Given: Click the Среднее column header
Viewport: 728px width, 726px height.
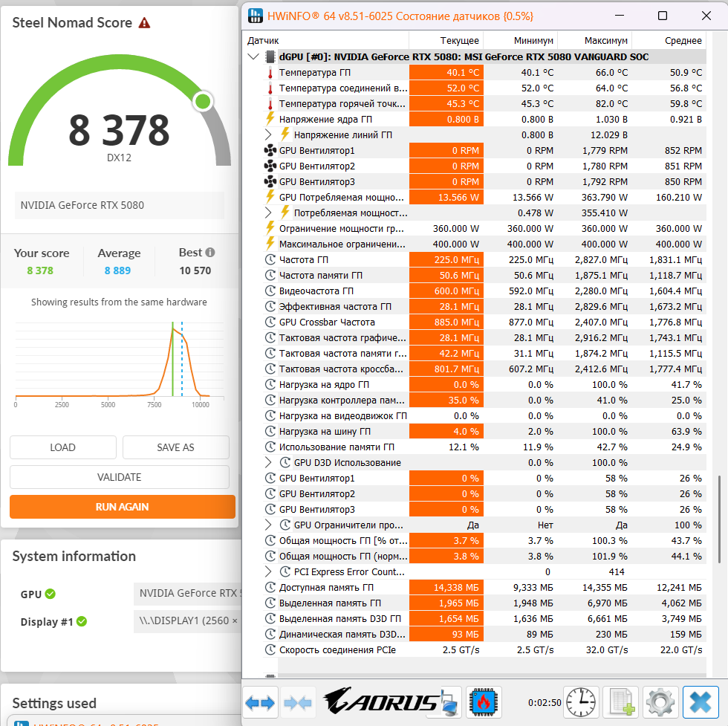Looking at the screenshot, I should (x=669, y=40).
